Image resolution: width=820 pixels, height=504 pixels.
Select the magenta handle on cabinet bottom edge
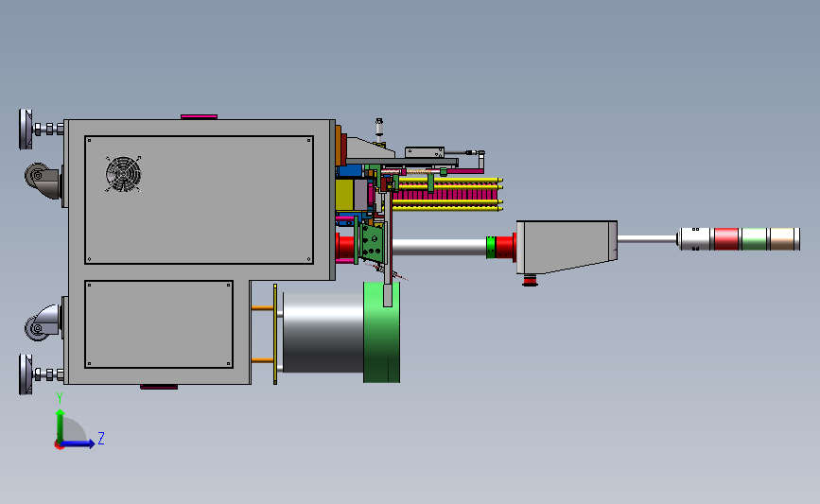(x=159, y=387)
